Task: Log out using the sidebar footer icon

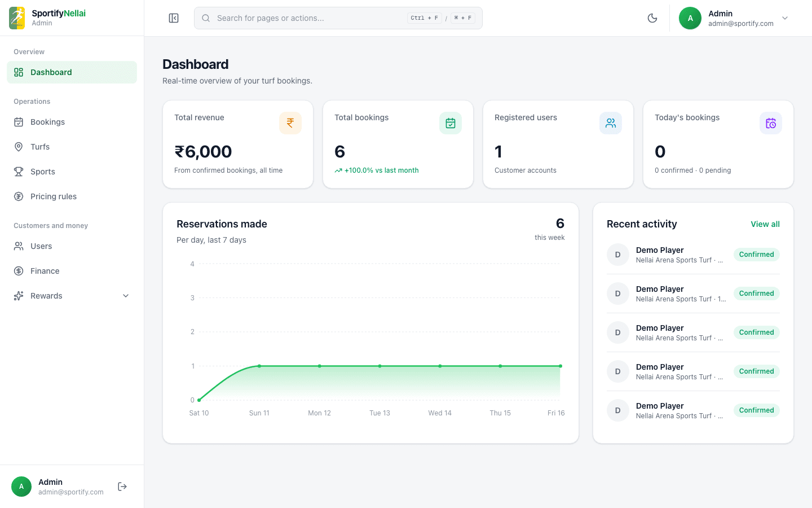Action: point(122,487)
